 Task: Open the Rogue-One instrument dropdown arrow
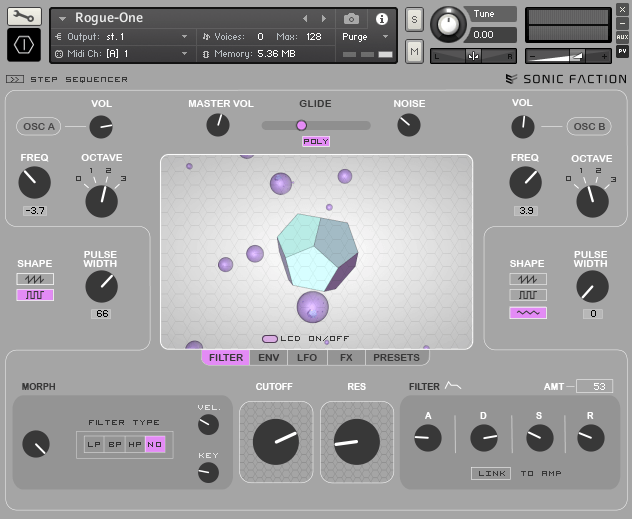click(x=62, y=19)
